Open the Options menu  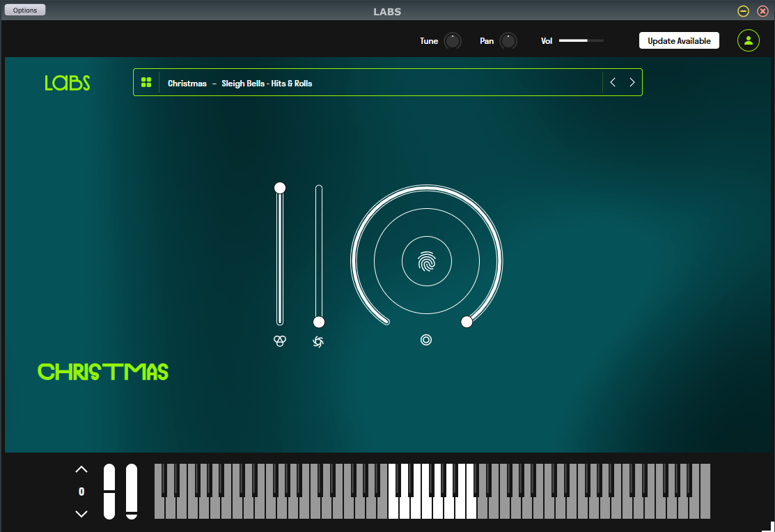click(25, 10)
